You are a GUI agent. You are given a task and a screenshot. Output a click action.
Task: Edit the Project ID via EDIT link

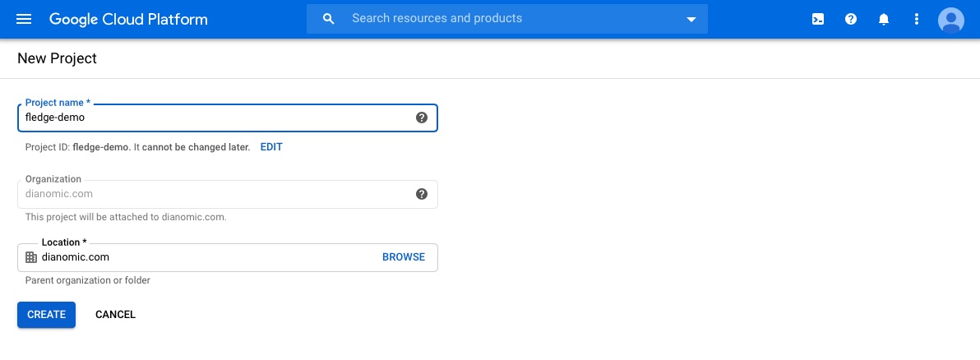pos(271,147)
